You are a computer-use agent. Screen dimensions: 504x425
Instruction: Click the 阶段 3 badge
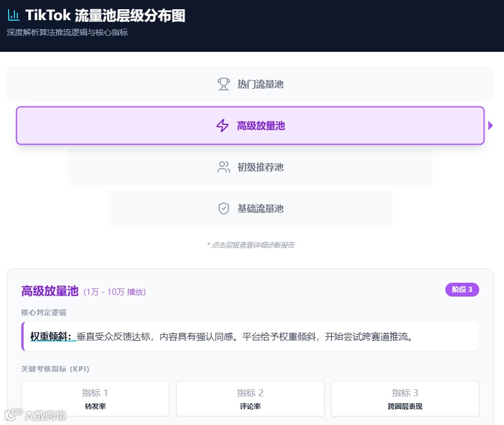(x=462, y=290)
